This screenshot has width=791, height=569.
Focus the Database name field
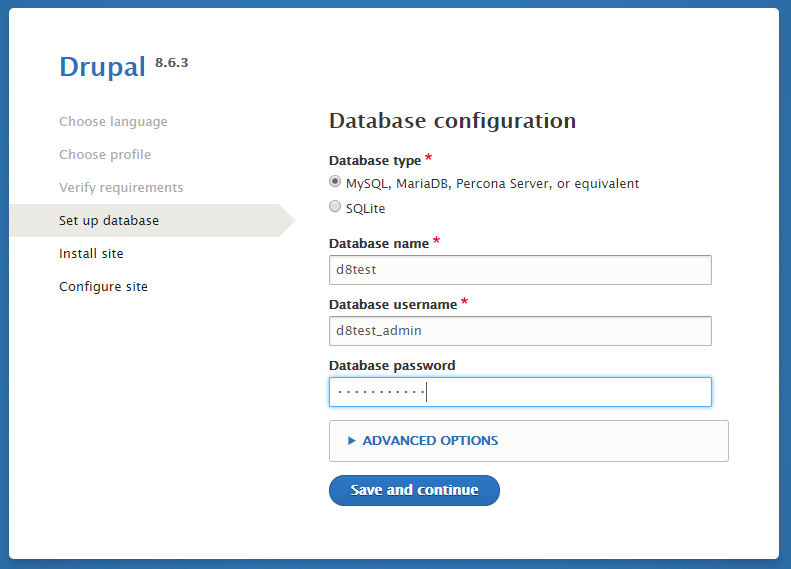520,270
